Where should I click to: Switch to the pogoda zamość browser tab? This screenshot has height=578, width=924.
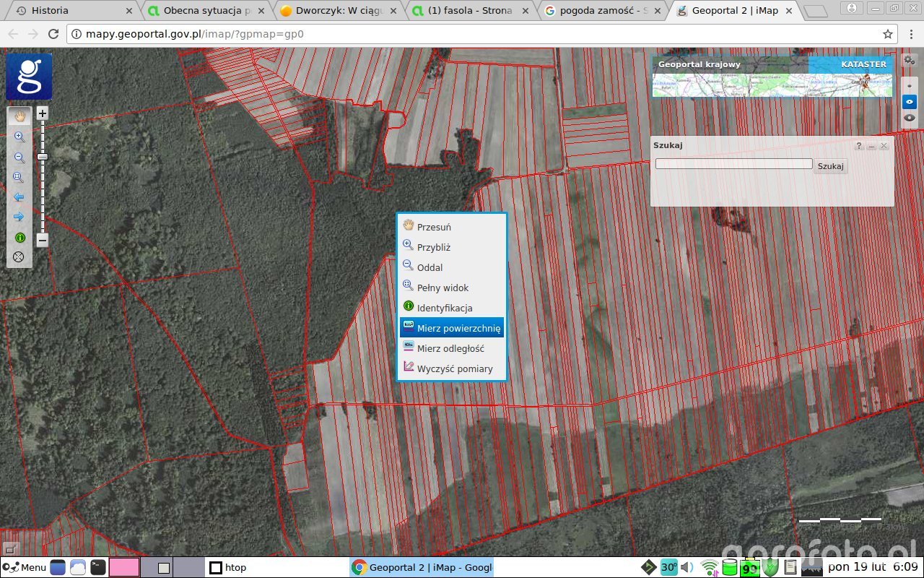[599, 11]
